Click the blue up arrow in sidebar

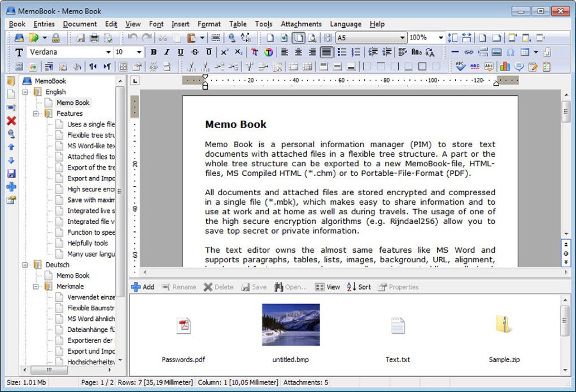click(x=11, y=147)
